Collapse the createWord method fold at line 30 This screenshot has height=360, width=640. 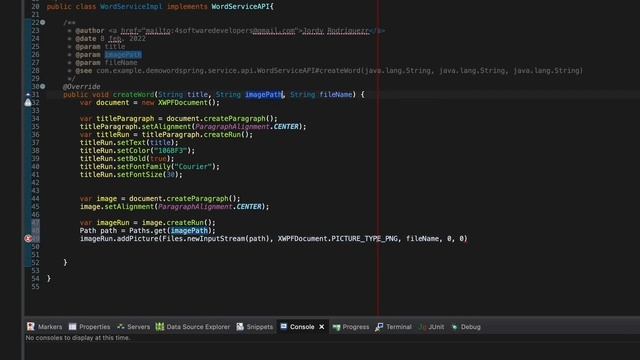tap(42, 87)
